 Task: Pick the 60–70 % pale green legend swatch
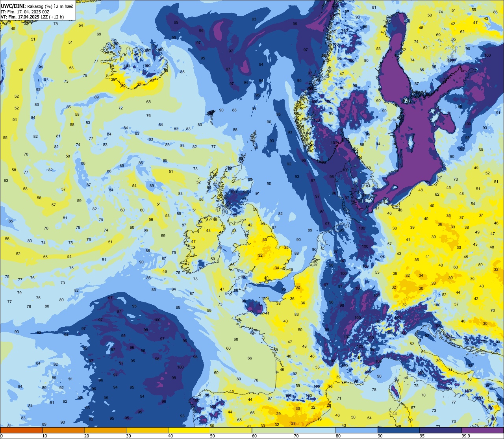(x=273, y=430)
